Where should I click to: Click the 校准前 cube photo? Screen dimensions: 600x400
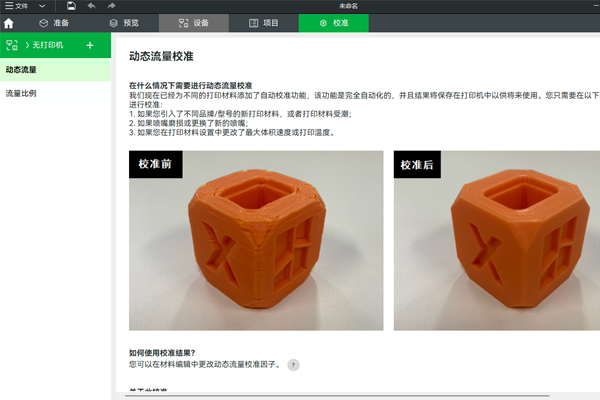click(x=256, y=240)
